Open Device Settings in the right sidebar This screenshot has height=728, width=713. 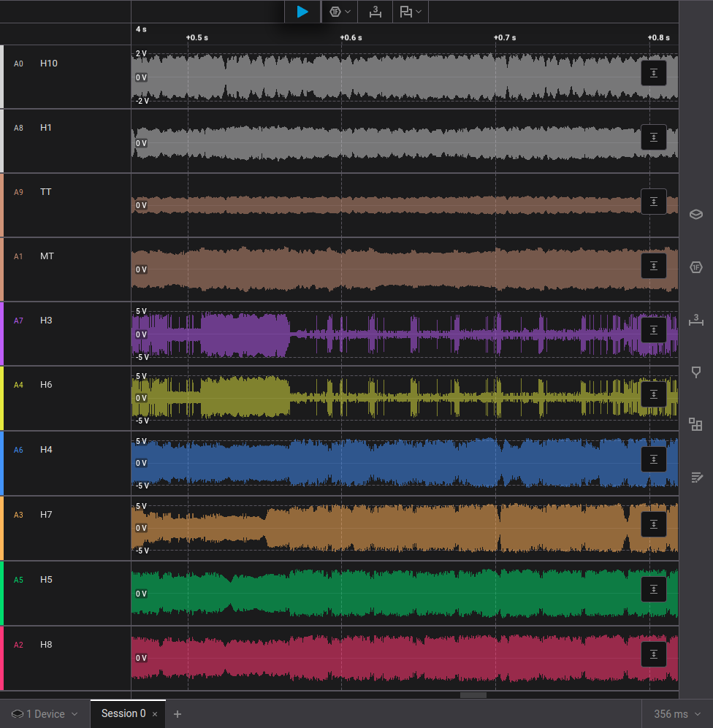pyautogui.click(x=696, y=215)
